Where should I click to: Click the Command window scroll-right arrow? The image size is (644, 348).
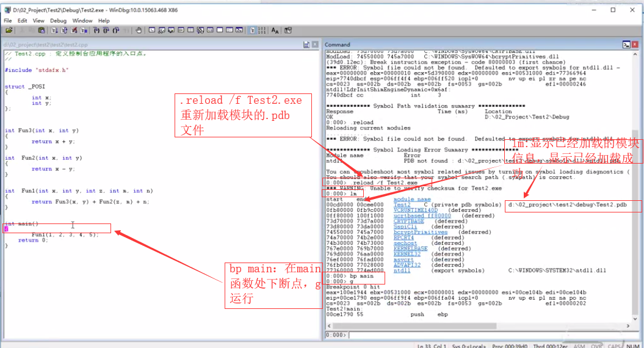point(628,326)
